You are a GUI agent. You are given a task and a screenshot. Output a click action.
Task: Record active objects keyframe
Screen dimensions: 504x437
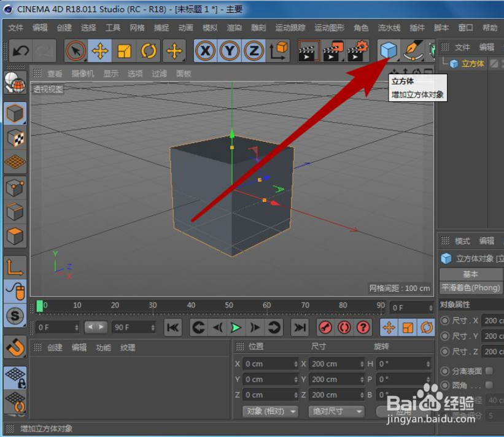(x=325, y=328)
